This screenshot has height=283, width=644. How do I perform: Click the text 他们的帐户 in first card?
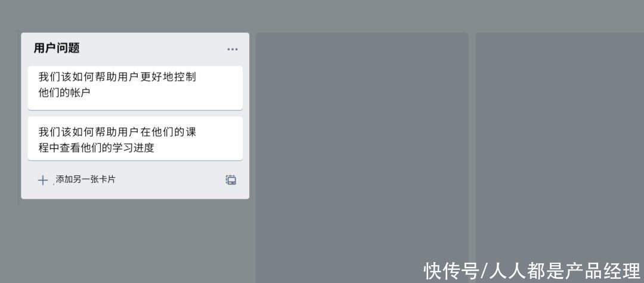click(x=64, y=93)
